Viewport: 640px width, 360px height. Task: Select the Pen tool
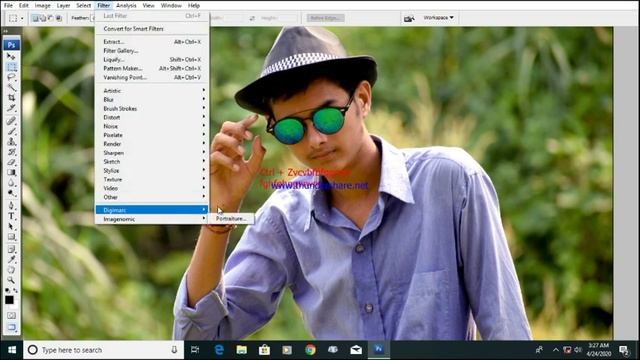(11, 206)
